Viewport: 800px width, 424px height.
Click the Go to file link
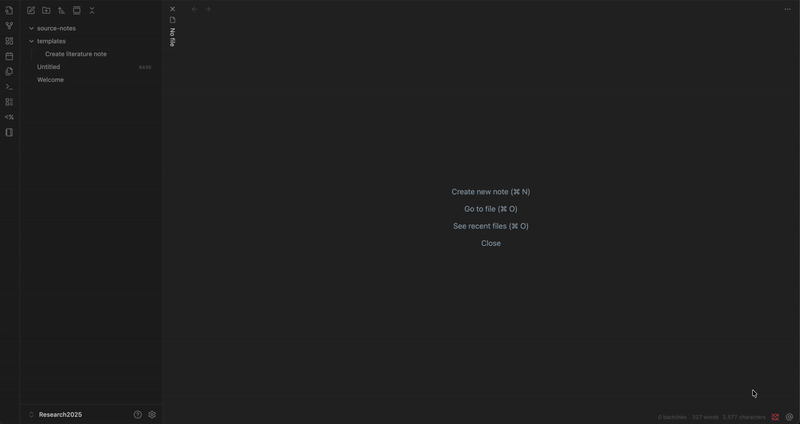click(x=490, y=209)
